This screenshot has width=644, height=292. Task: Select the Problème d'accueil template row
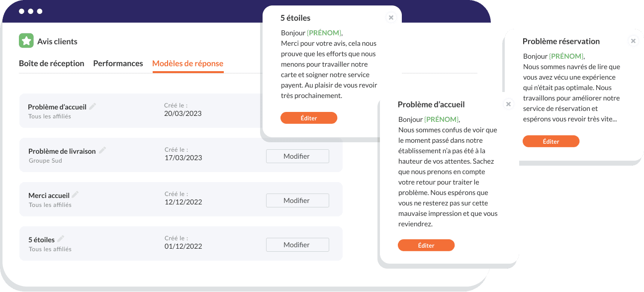(x=139, y=110)
